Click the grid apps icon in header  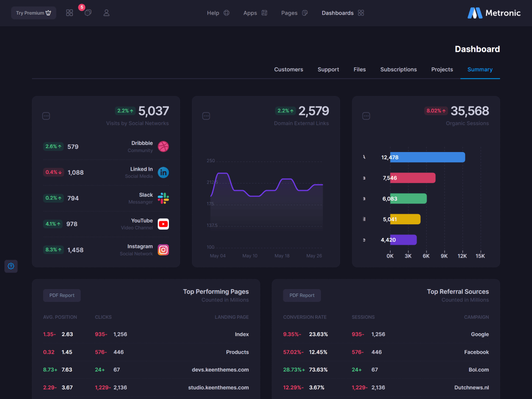pos(70,13)
